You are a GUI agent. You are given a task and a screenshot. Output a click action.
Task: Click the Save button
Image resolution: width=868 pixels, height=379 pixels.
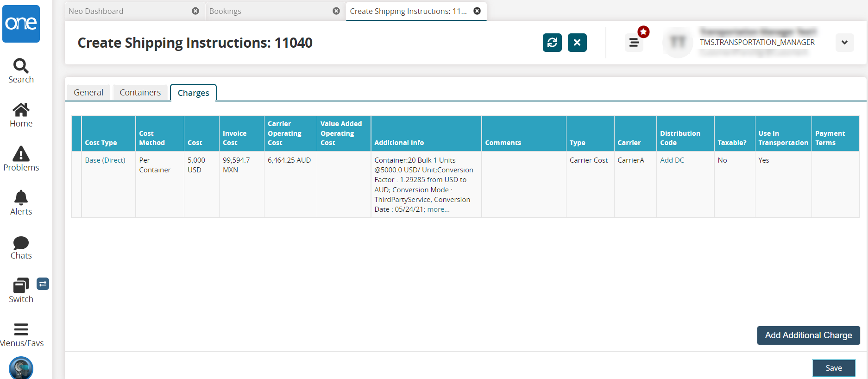pos(834,368)
